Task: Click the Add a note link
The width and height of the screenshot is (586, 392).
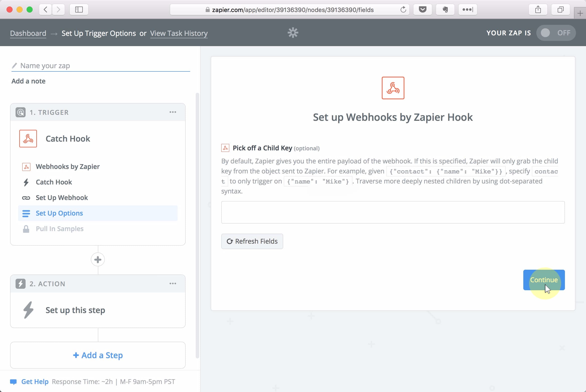Action: 28,81
